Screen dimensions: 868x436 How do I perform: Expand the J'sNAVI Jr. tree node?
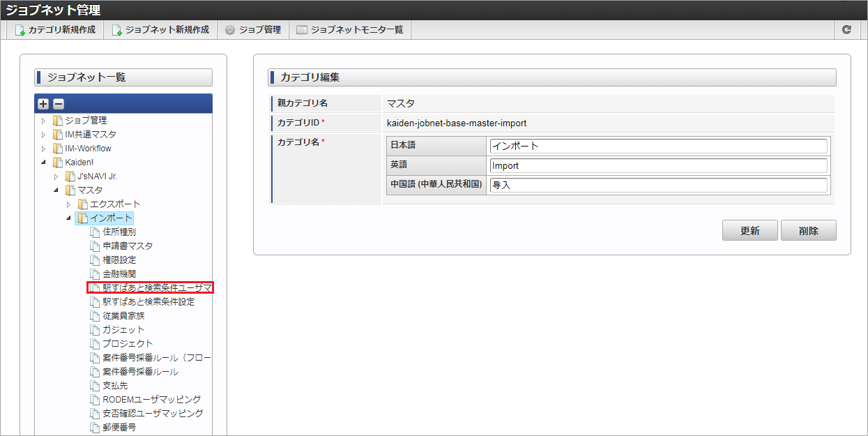[x=56, y=176]
